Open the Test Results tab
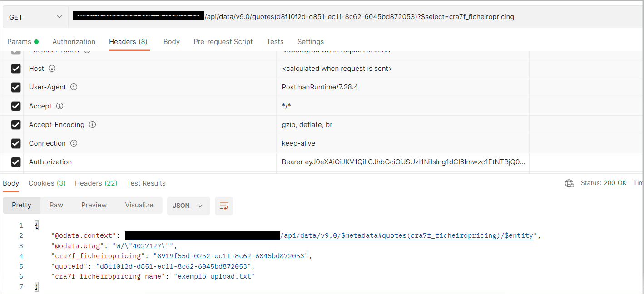 point(146,183)
